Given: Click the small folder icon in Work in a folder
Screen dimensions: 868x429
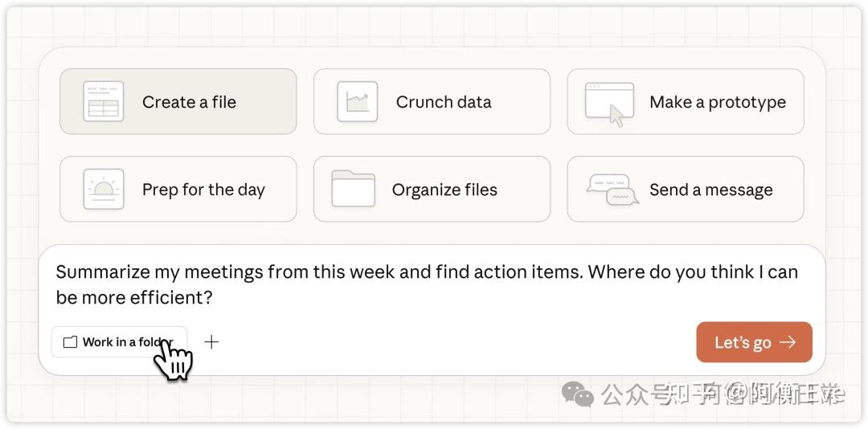Looking at the screenshot, I should pyautogui.click(x=70, y=342).
